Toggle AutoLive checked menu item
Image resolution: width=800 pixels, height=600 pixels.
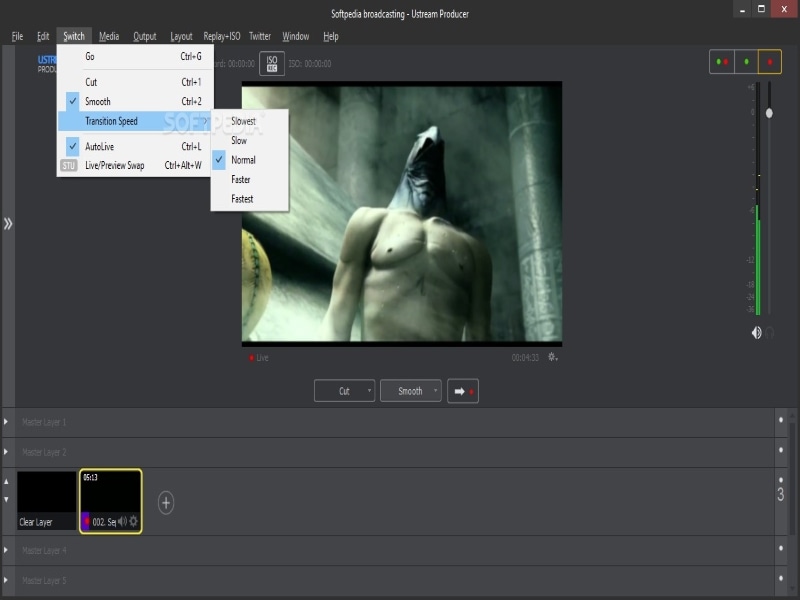pyautogui.click(x=134, y=146)
